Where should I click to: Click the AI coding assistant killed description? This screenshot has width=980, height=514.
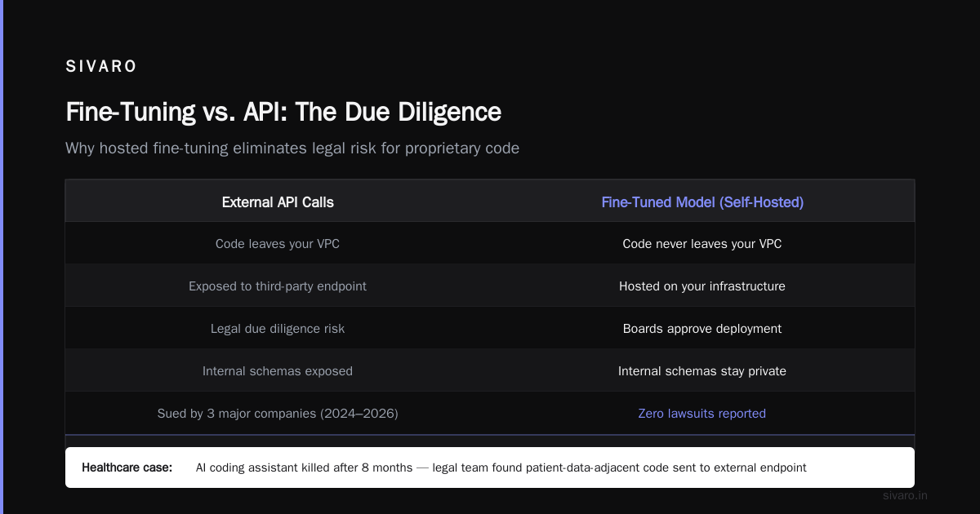(501, 467)
